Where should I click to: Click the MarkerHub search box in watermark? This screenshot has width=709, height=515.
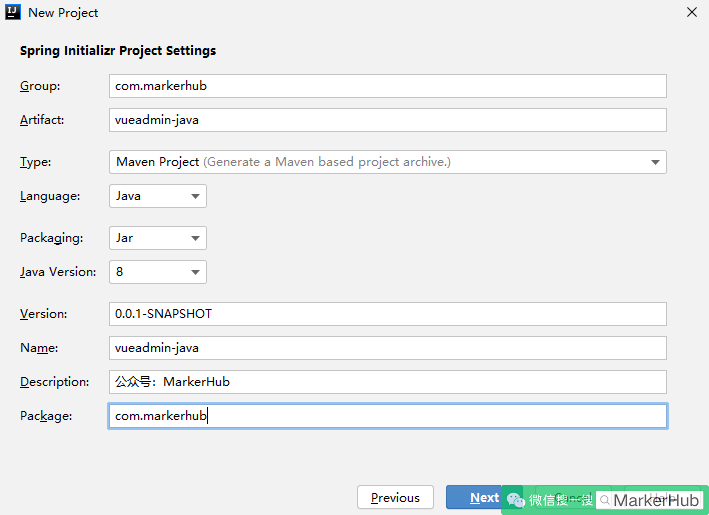pyautogui.click(x=650, y=500)
